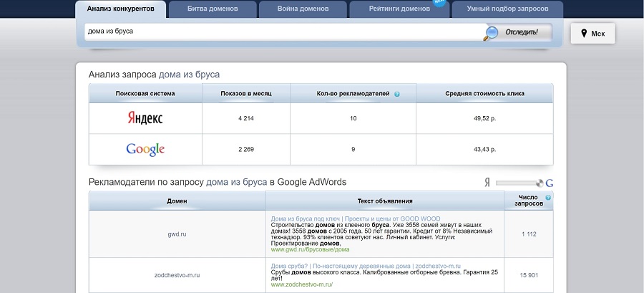
Task: Click the Домен column header
Action: pyautogui.click(x=177, y=201)
